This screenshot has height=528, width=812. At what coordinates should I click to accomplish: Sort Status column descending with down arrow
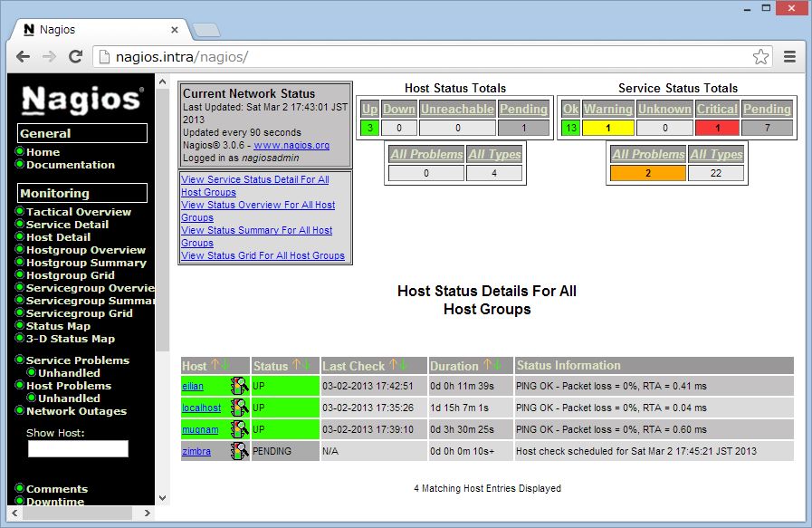(306, 365)
